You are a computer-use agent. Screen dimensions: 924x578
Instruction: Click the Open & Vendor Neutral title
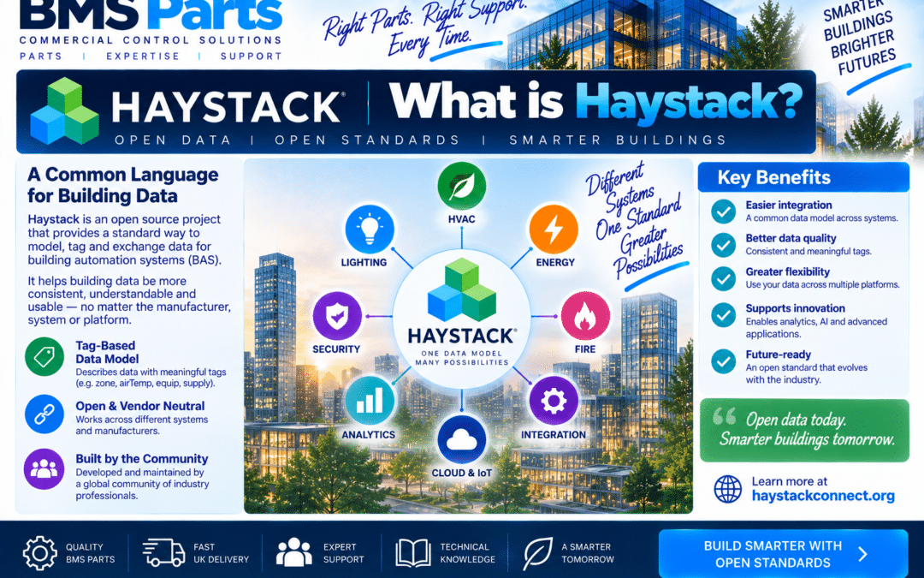click(140, 406)
